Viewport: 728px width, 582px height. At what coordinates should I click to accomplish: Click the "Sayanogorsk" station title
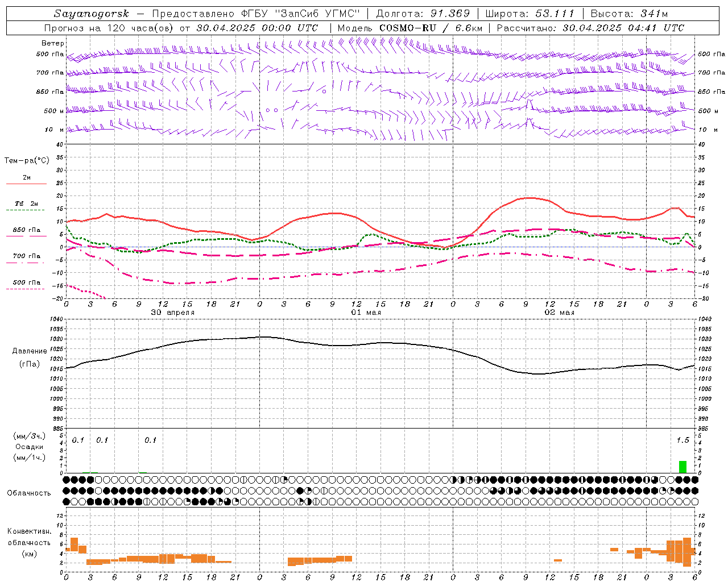point(92,14)
